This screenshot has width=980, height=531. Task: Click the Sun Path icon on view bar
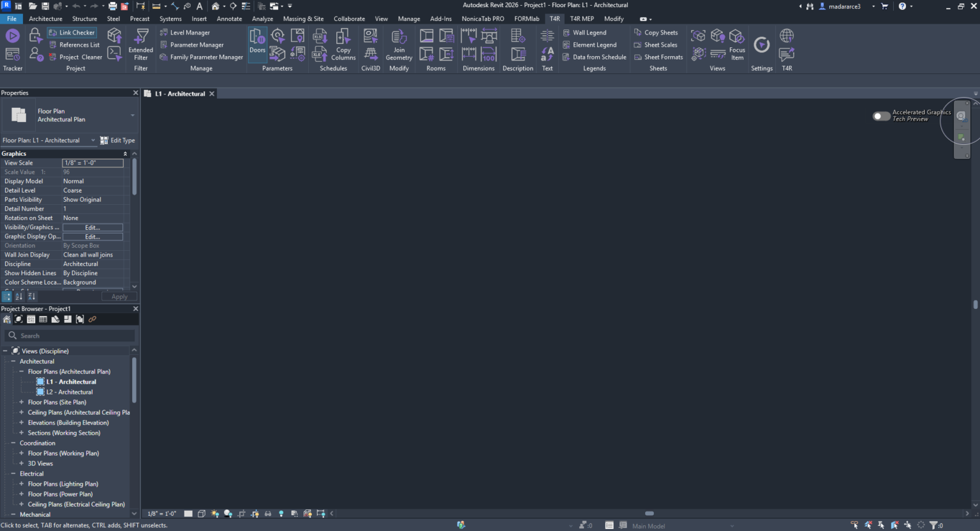[214, 513]
